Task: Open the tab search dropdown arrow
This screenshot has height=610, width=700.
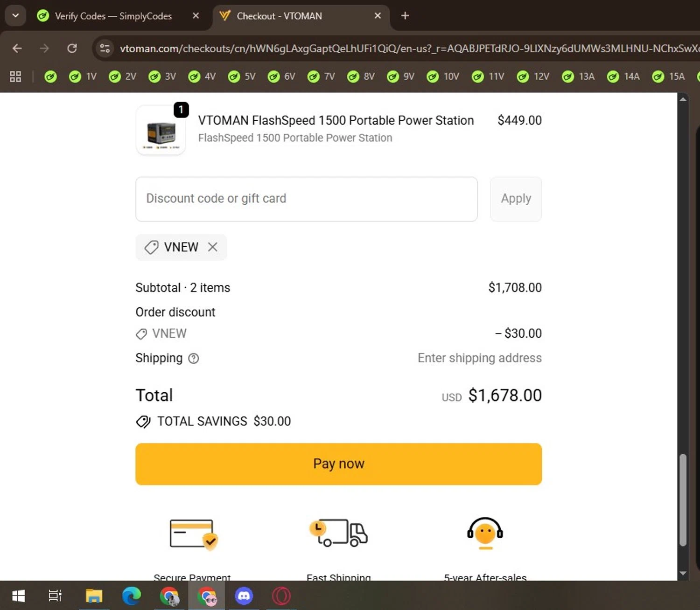Action: (15, 15)
